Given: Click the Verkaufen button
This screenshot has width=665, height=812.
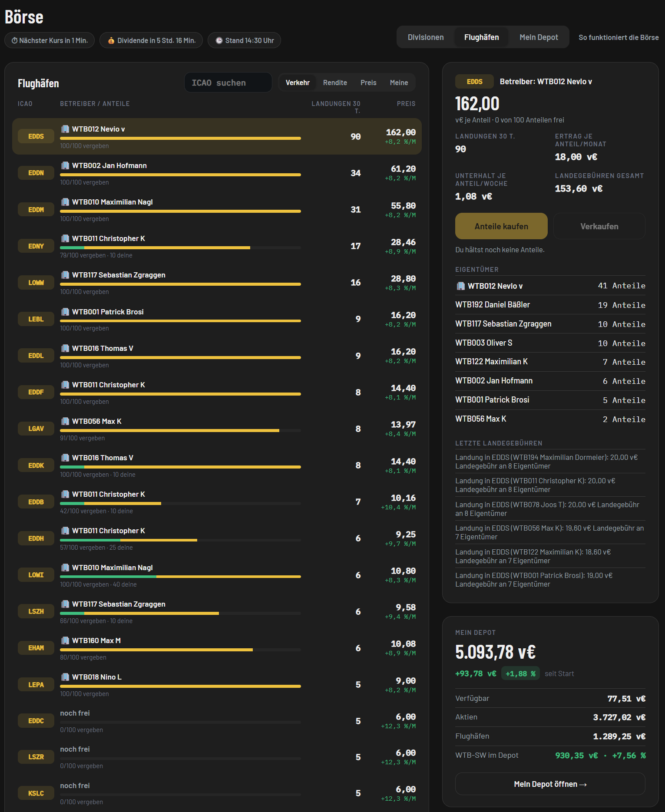Looking at the screenshot, I should (599, 226).
